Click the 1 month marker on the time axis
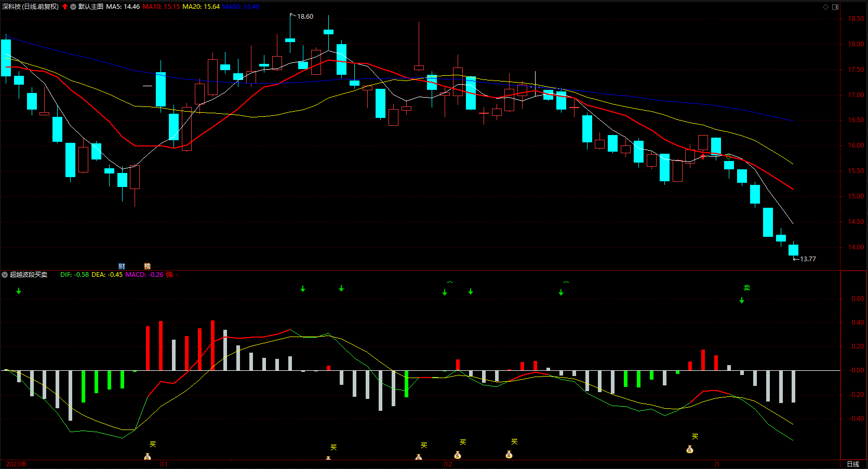 click(718, 464)
